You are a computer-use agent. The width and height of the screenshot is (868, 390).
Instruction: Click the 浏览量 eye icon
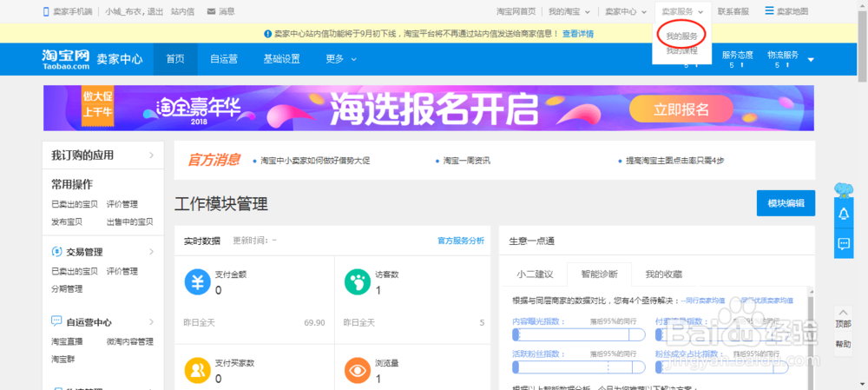pyautogui.click(x=358, y=371)
